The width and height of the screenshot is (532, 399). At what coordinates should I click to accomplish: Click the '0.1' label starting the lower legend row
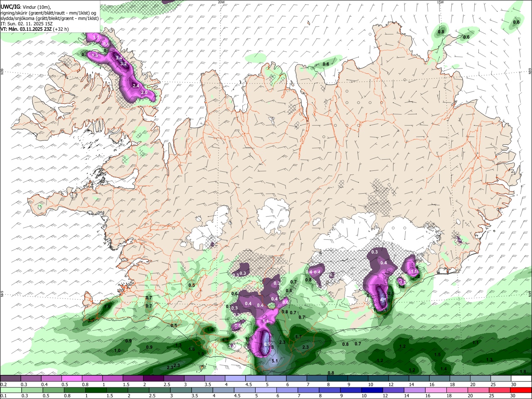(3, 396)
